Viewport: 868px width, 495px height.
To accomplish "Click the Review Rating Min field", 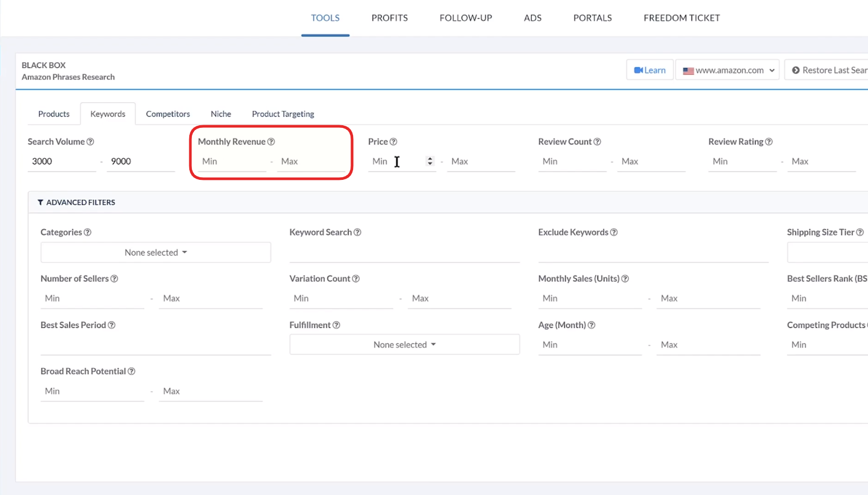I will coord(742,161).
